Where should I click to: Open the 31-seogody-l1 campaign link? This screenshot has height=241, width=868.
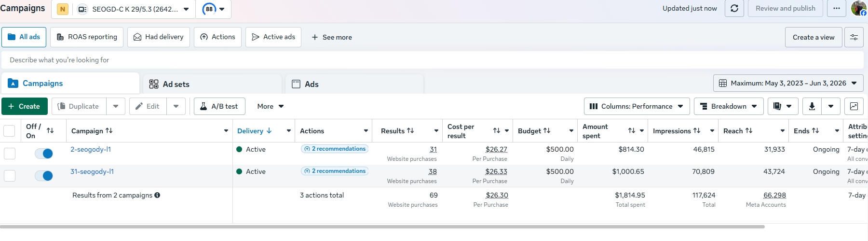(x=92, y=171)
